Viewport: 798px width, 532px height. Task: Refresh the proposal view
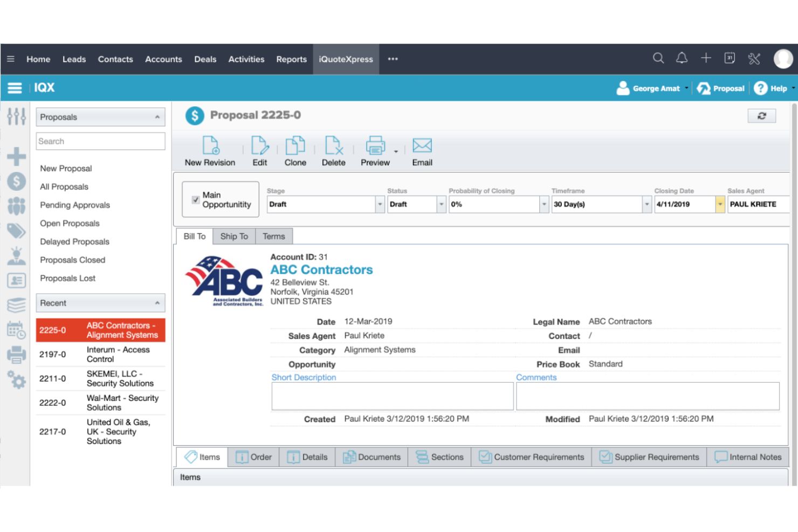coord(761,115)
